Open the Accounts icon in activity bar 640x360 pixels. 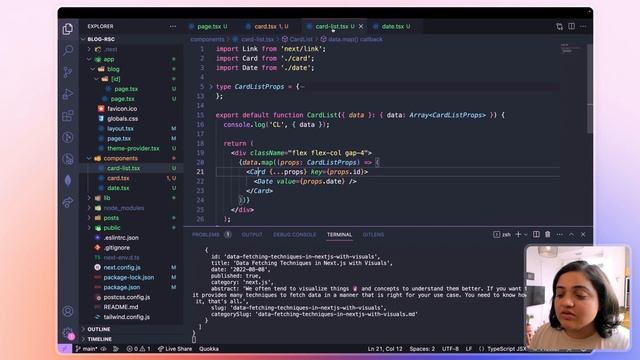pos(68,311)
